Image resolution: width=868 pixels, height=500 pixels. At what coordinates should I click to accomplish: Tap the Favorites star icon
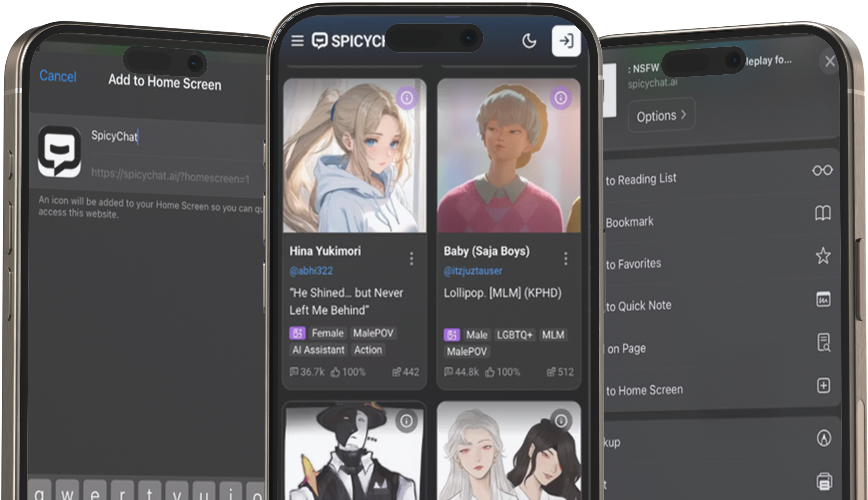pyautogui.click(x=822, y=256)
